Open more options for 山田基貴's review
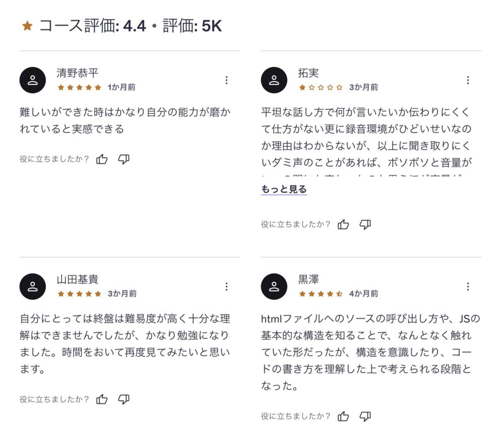Viewport: 504px width, 430px height. 227,287
